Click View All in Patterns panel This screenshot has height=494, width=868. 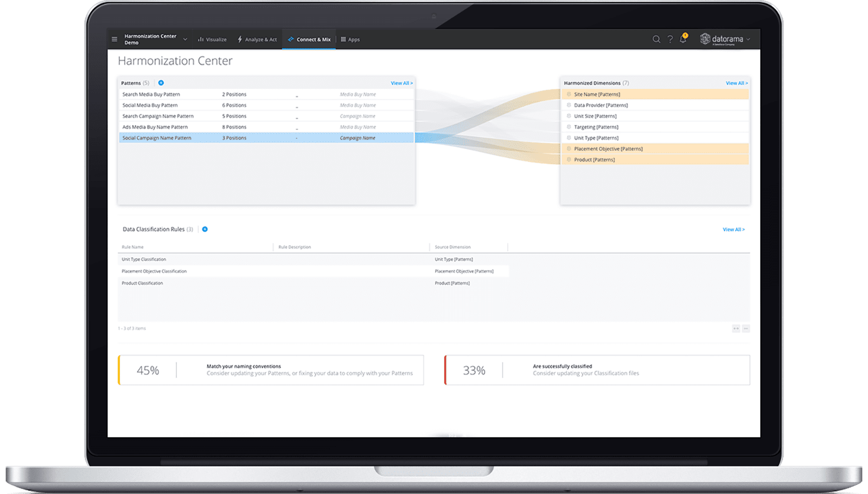point(402,83)
